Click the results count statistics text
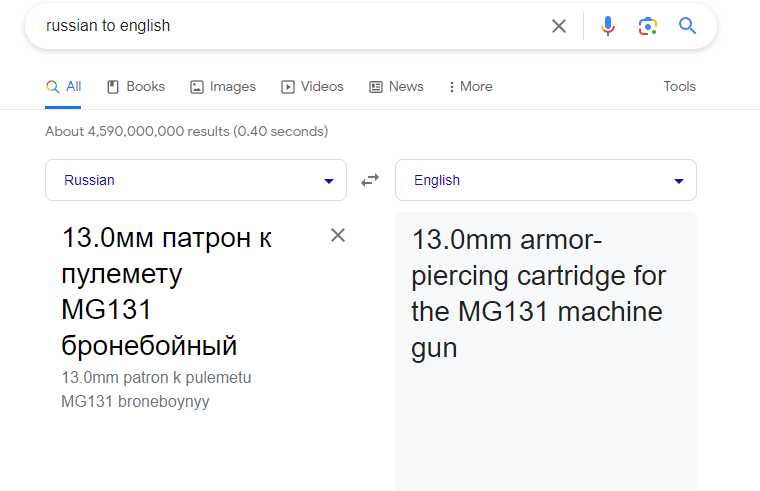760x491 pixels. pos(187,131)
